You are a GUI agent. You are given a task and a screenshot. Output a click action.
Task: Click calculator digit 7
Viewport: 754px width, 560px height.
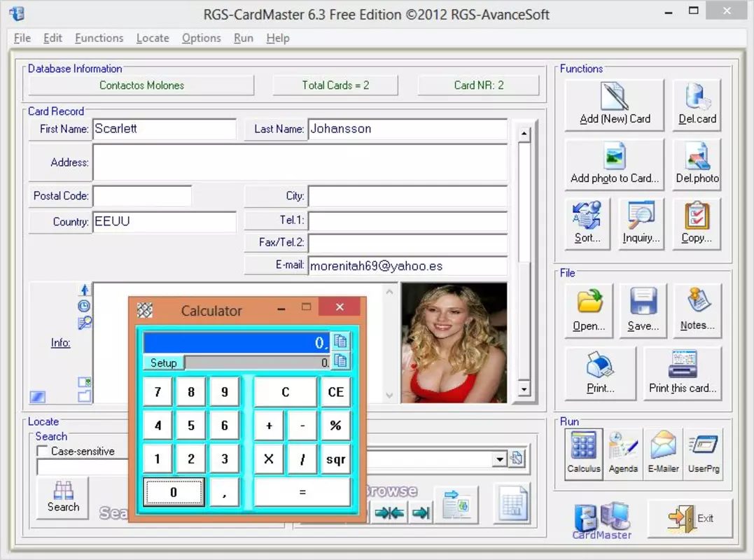coord(158,392)
